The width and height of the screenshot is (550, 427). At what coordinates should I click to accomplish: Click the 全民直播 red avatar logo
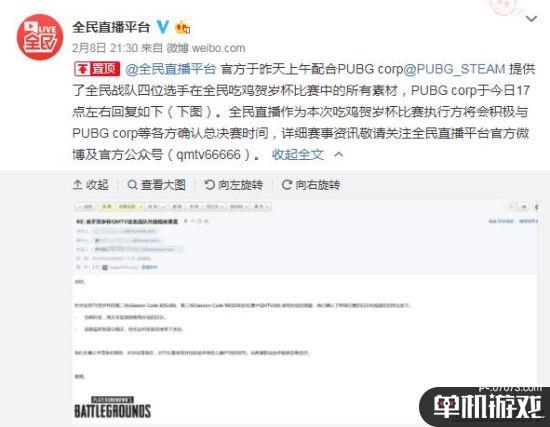[x=40, y=38]
